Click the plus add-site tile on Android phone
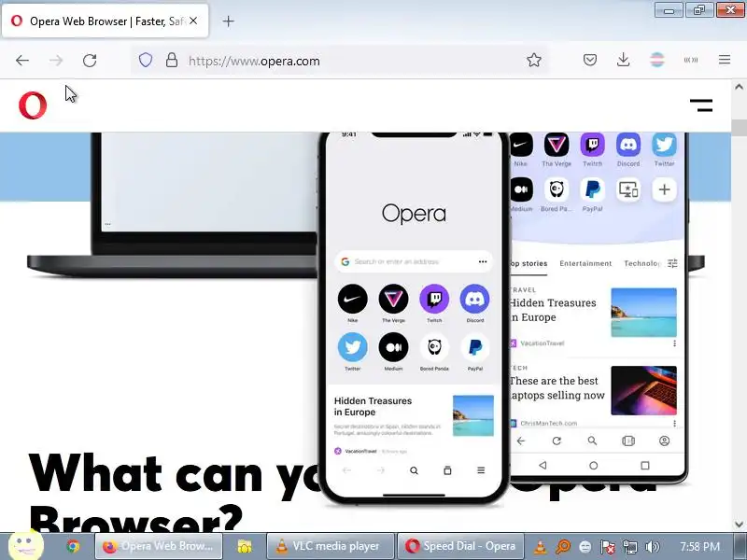The height and width of the screenshot is (560, 747). pyautogui.click(x=664, y=189)
